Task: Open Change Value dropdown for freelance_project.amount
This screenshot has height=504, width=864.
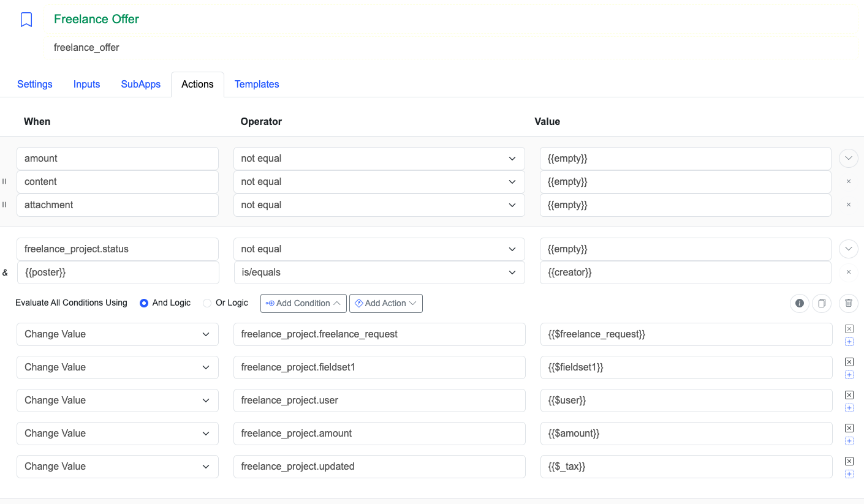Action: (x=118, y=434)
